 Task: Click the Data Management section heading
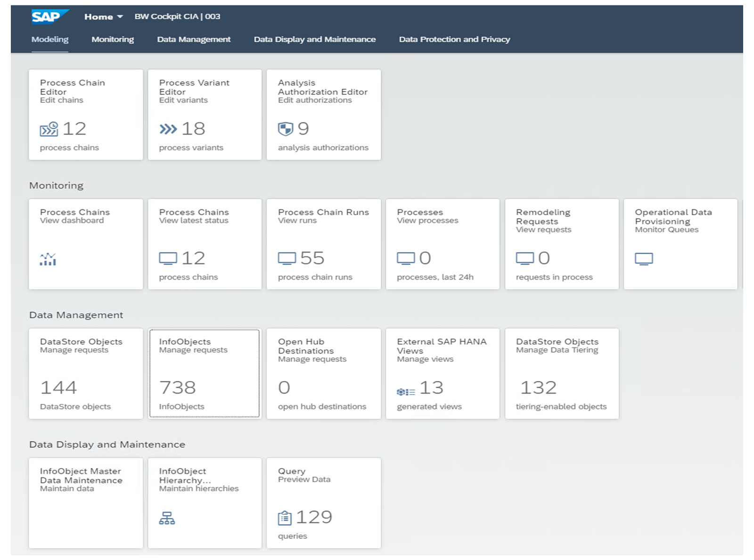pos(76,315)
